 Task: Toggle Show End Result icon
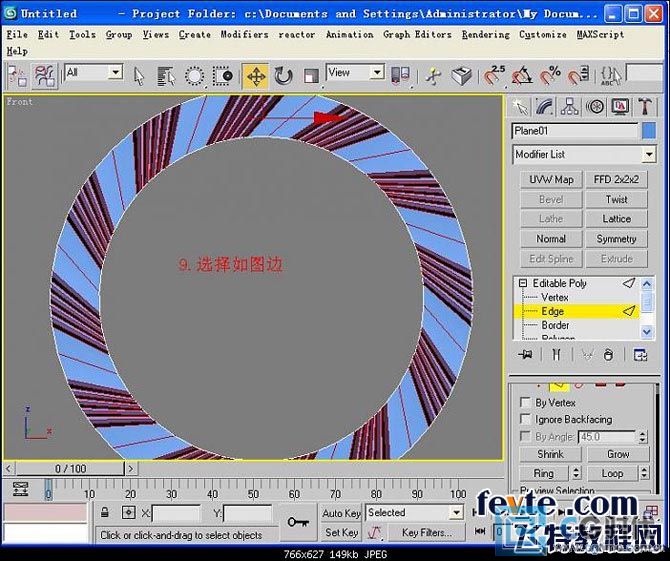pyautogui.click(x=556, y=355)
